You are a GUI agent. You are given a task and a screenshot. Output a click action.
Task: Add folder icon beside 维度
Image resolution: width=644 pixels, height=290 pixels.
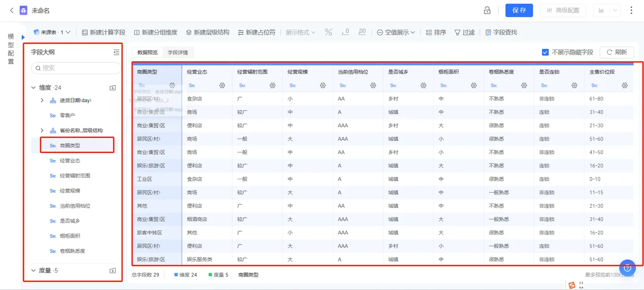pos(113,87)
